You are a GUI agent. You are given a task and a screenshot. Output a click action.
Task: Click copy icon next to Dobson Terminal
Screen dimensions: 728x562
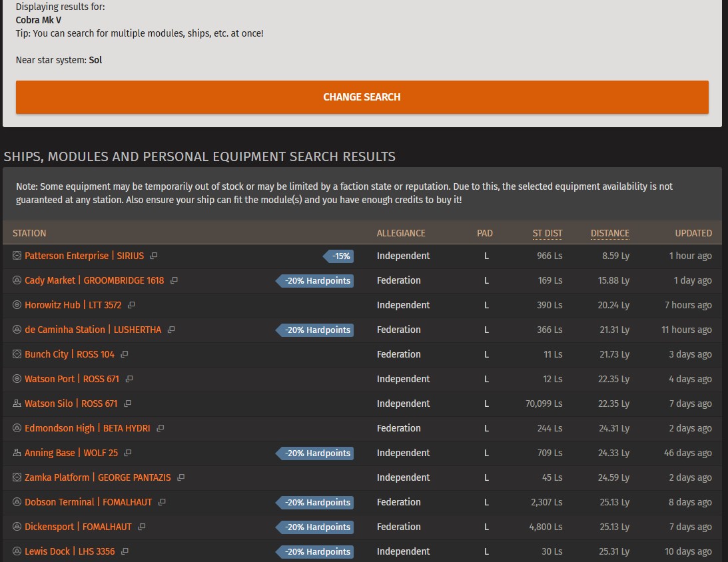point(162,501)
